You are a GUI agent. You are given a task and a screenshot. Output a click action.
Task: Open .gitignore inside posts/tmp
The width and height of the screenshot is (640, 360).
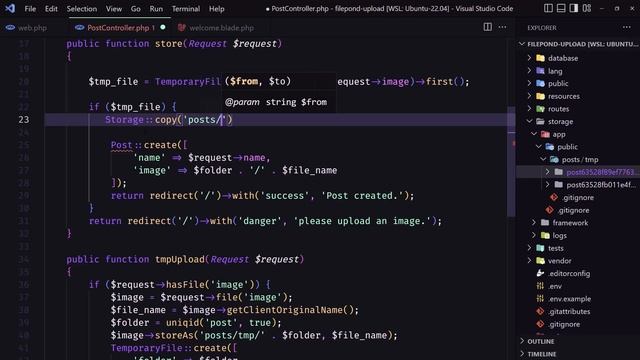coord(578,198)
